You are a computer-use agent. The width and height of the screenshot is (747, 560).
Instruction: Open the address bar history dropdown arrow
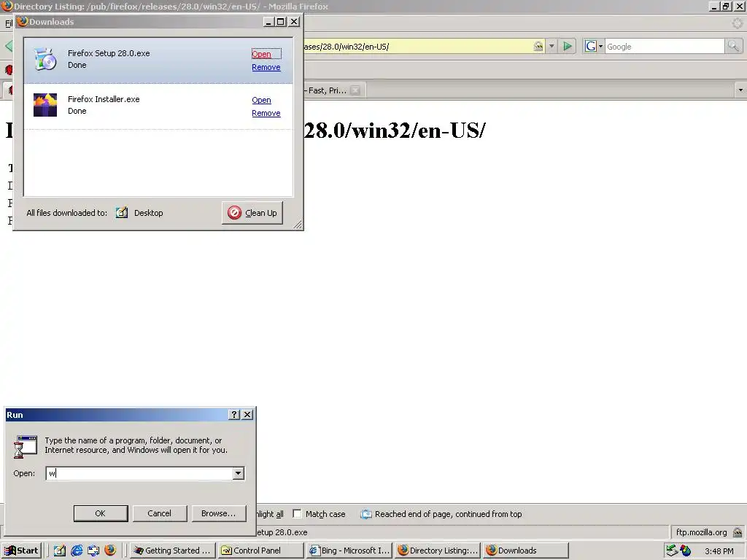click(551, 46)
